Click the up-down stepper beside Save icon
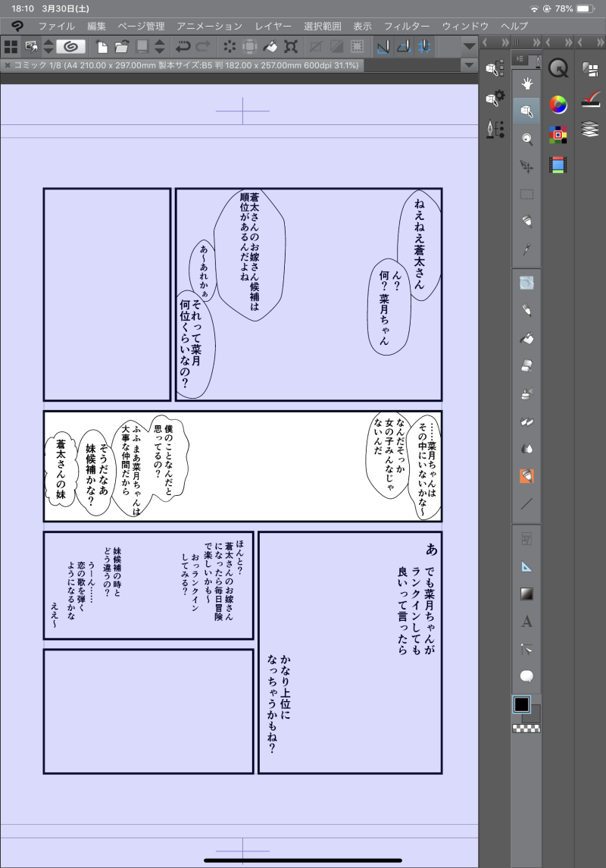The width and height of the screenshot is (606, 868). tap(159, 46)
